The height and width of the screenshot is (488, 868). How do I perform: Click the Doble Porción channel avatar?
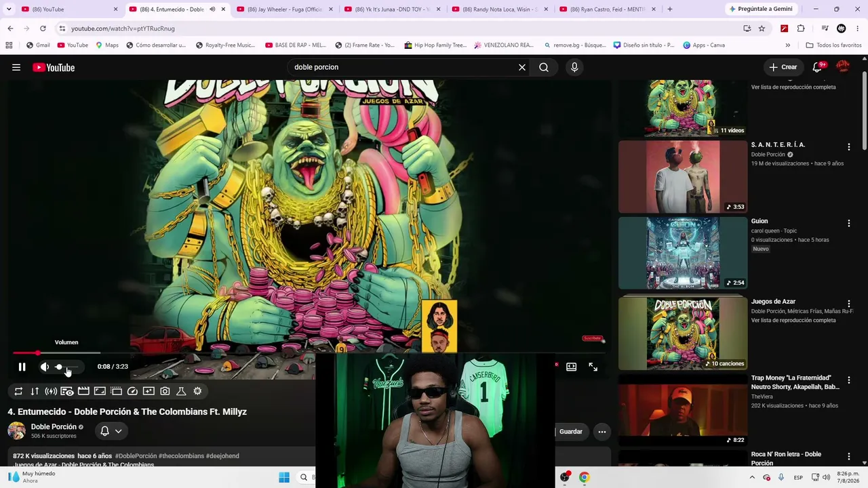pyautogui.click(x=16, y=431)
